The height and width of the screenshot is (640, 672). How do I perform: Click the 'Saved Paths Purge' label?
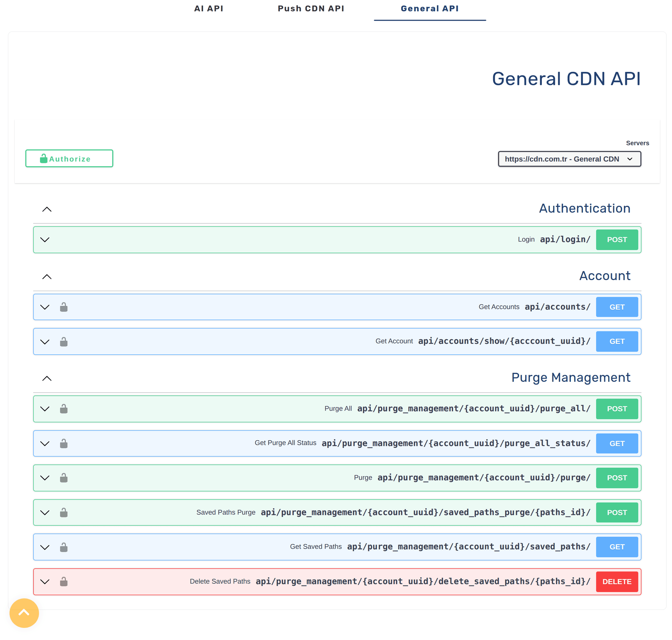226,512
